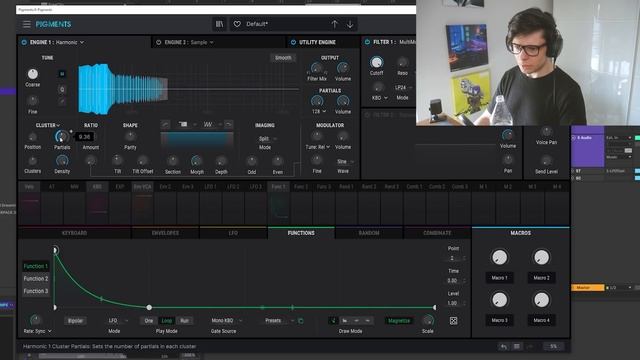Image resolution: width=640 pixels, height=360 pixels.
Task: Select Run play mode
Action: 184,321
